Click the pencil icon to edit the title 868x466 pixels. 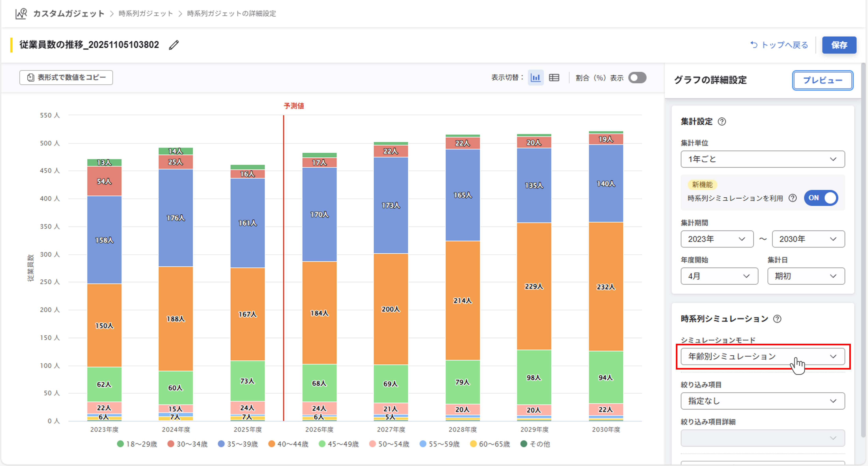pos(174,45)
